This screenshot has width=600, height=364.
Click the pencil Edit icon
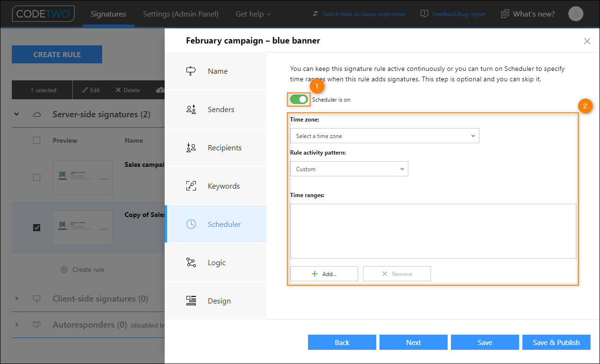pos(85,90)
